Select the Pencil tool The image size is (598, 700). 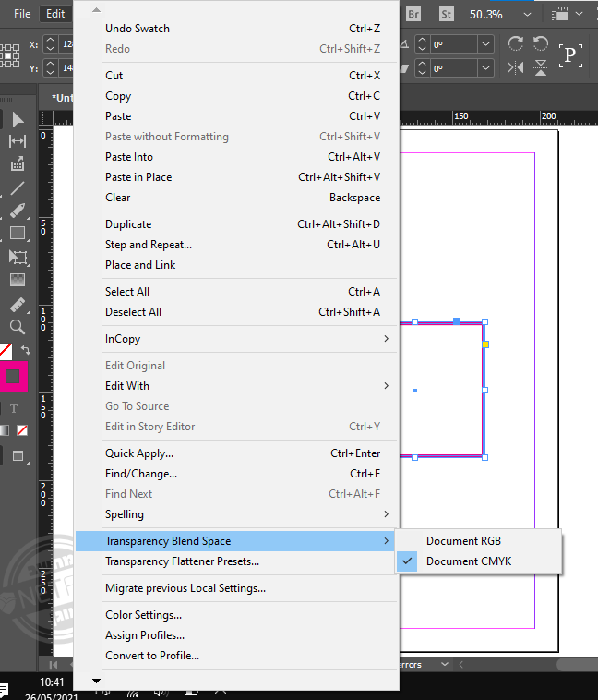pos(18,211)
